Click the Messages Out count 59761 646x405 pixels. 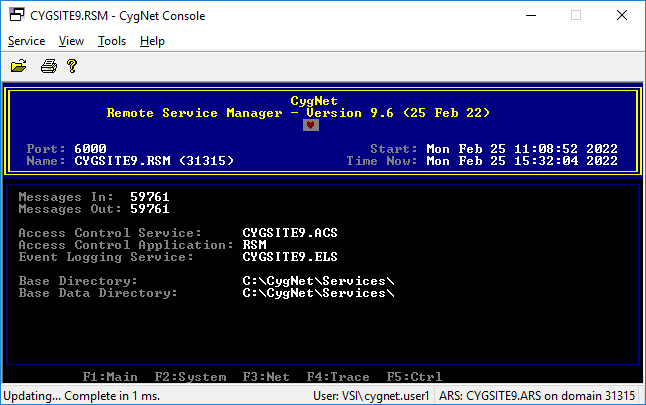[x=150, y=208]
